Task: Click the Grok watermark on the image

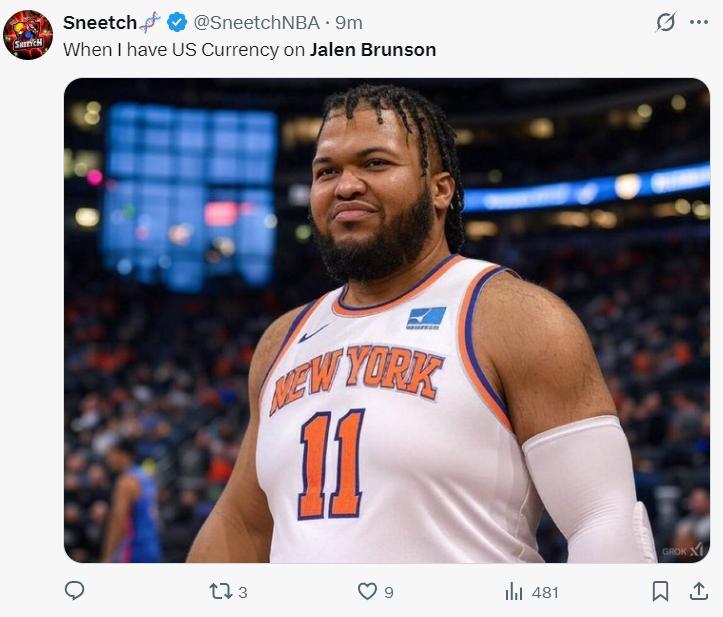Action: pos(681,550)
